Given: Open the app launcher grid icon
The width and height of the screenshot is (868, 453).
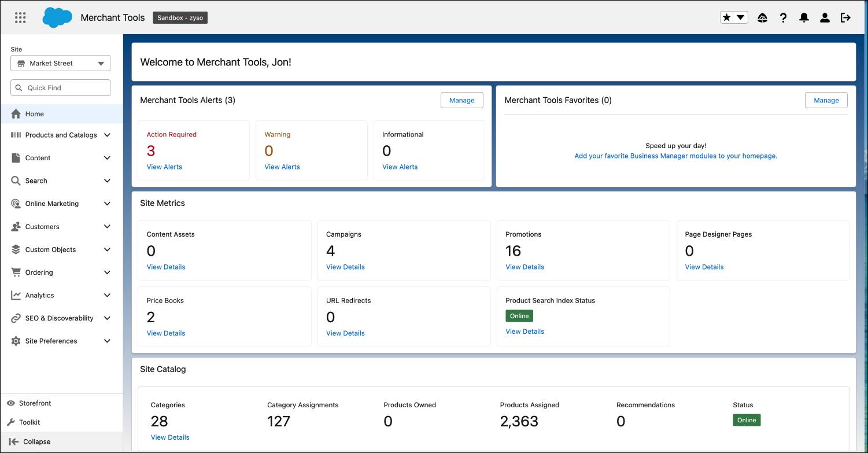Looking at the screenshot, I should click(20, 17).
